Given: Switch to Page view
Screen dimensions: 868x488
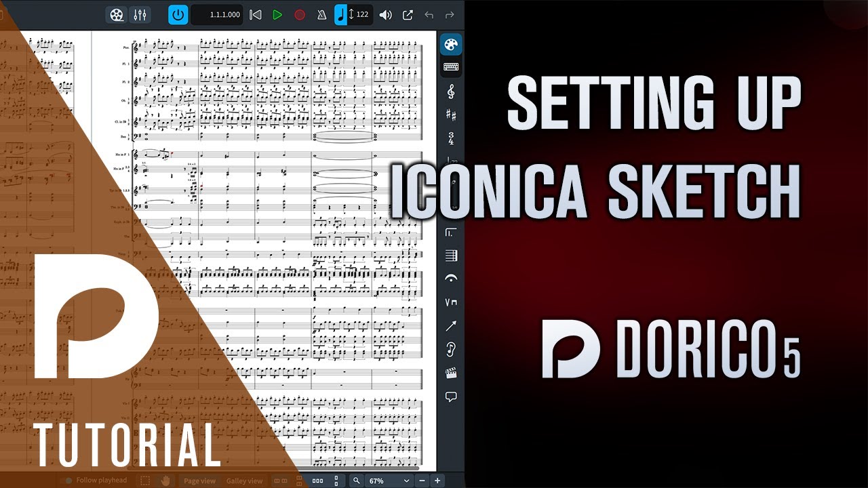Looking at the screenshot, I should 199,481.
